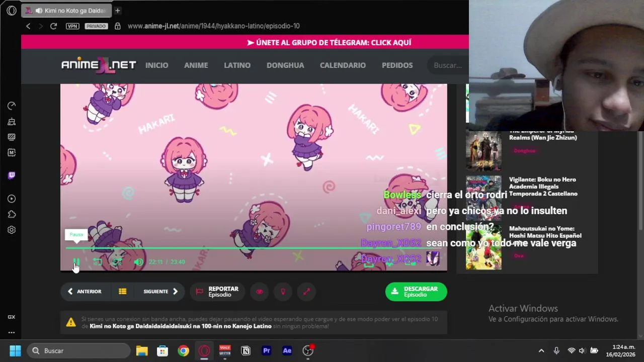644x362 pixels.
Task: Open the M chip icon in Opera sidebar
Action: coord(12,152)
